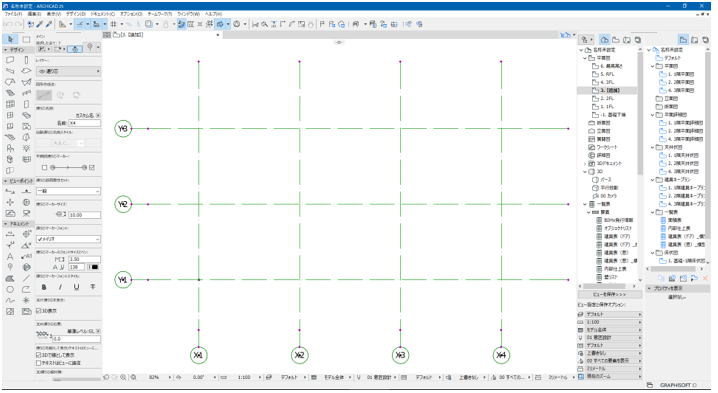Open the View Map in Navigator
Viewport: 718px width, 393px height.
(x=616, y=40)
